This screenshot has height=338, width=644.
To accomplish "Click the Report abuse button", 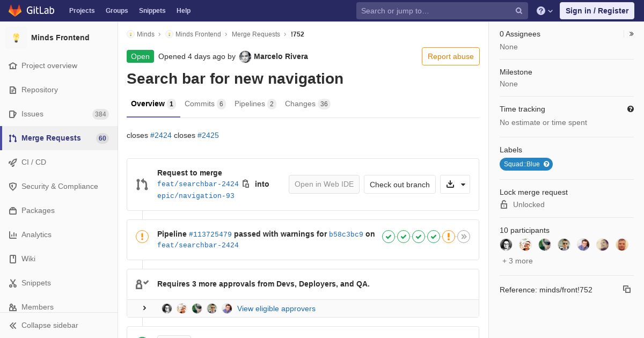I will 451,56.
